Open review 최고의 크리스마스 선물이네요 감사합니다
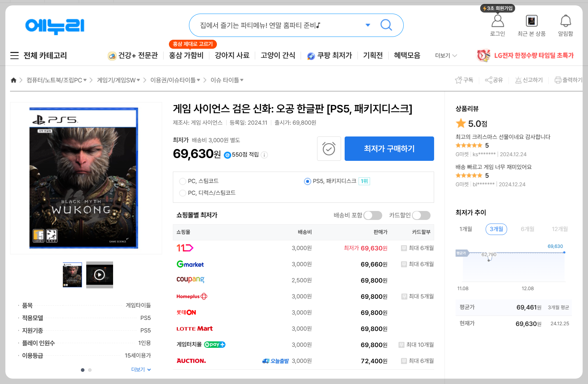 point(503,137)
